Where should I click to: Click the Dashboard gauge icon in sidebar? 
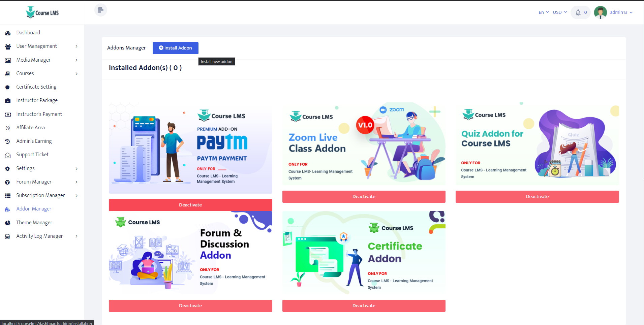point(8,33)
